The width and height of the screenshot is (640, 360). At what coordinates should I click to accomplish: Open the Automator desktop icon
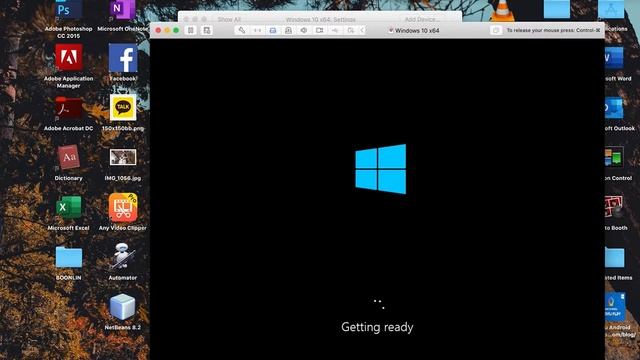(122, 256)
